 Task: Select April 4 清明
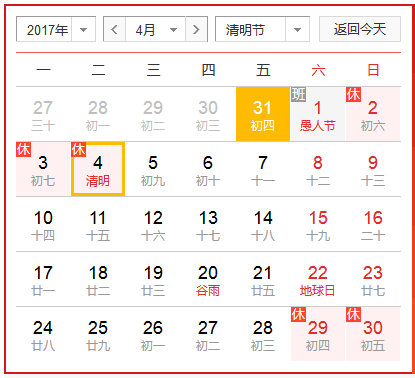[98, 169]
